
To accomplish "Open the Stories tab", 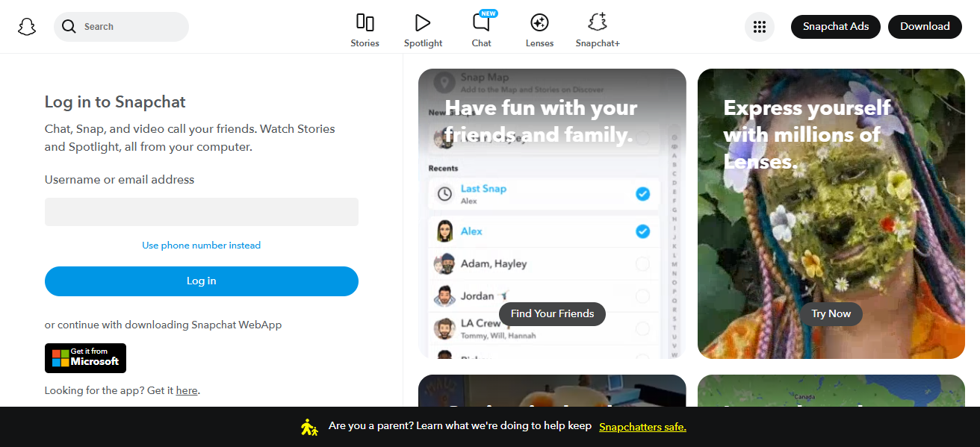I will [x=365, y=31].
